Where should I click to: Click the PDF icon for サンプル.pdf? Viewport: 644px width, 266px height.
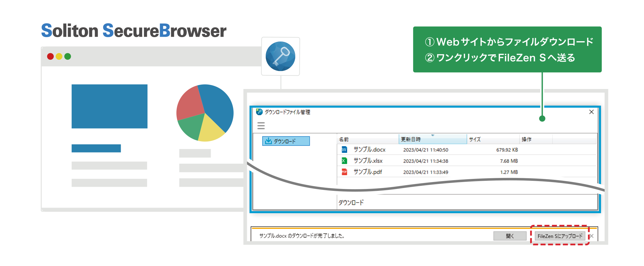(x=344, y=172)
